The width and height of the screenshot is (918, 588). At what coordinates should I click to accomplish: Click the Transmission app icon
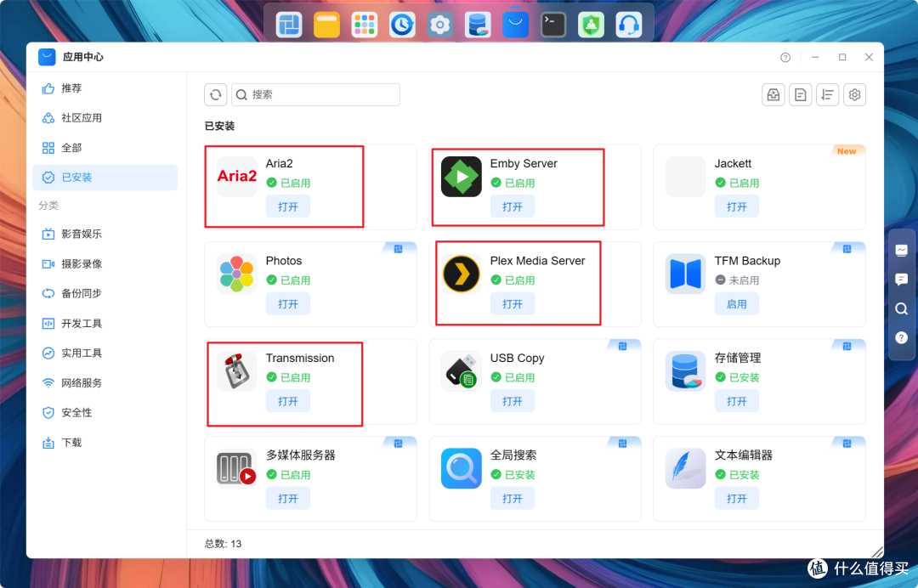pyautogui.click(x=236, y=370)
